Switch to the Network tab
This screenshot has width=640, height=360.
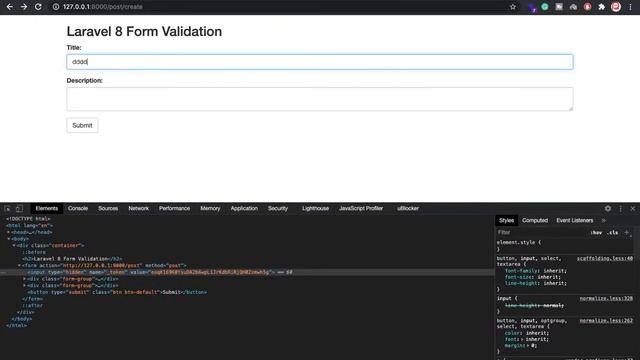[x=138, y=209]
